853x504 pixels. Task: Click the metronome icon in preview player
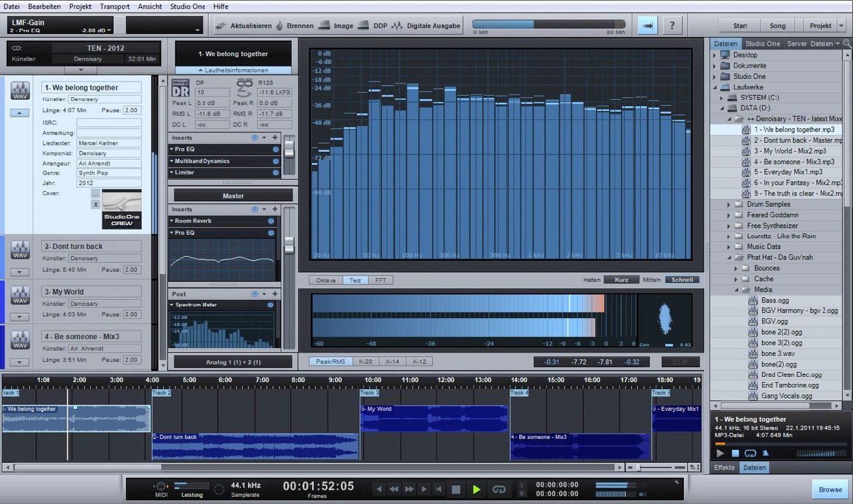[x=766, y=453]
